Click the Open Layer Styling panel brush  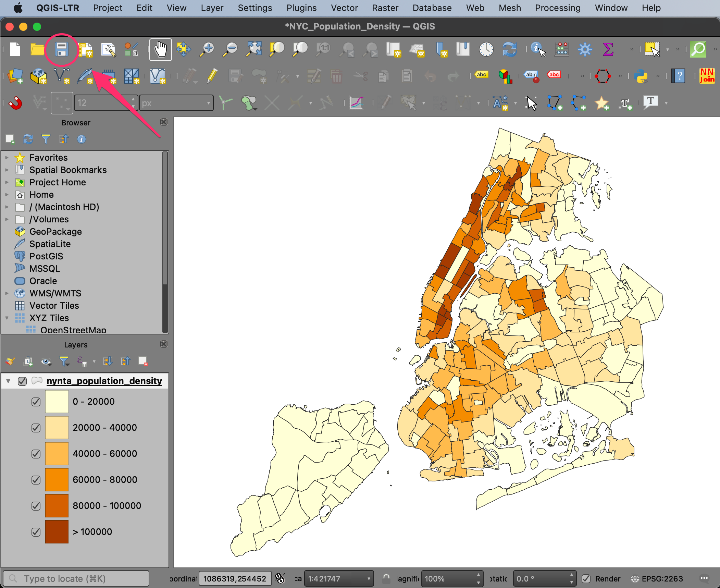tap(11, 361)
